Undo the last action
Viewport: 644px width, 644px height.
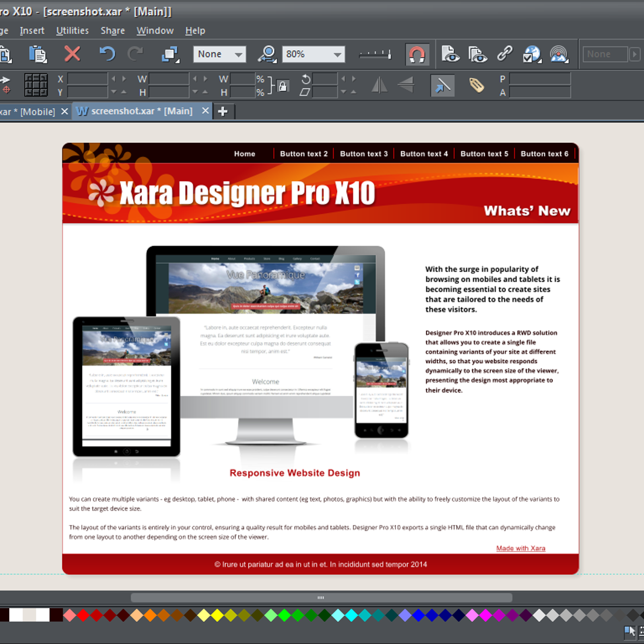[107, 54]
